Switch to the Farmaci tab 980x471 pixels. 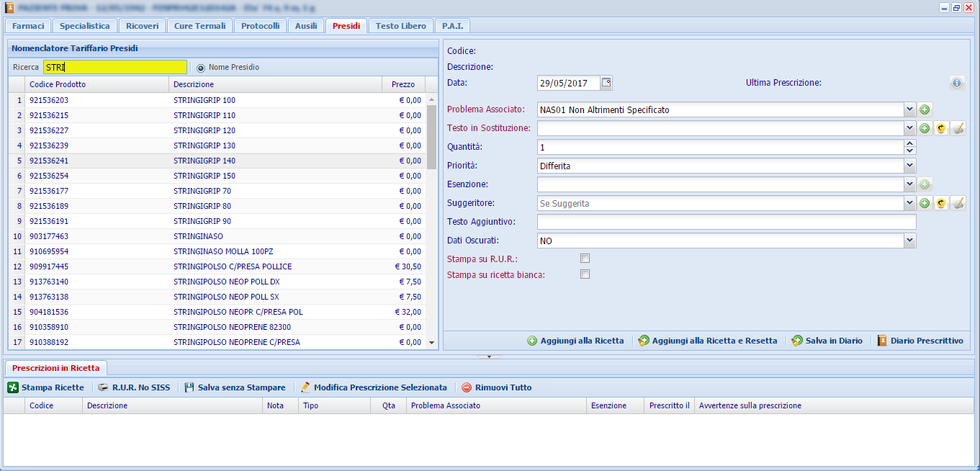click(28, 26)
